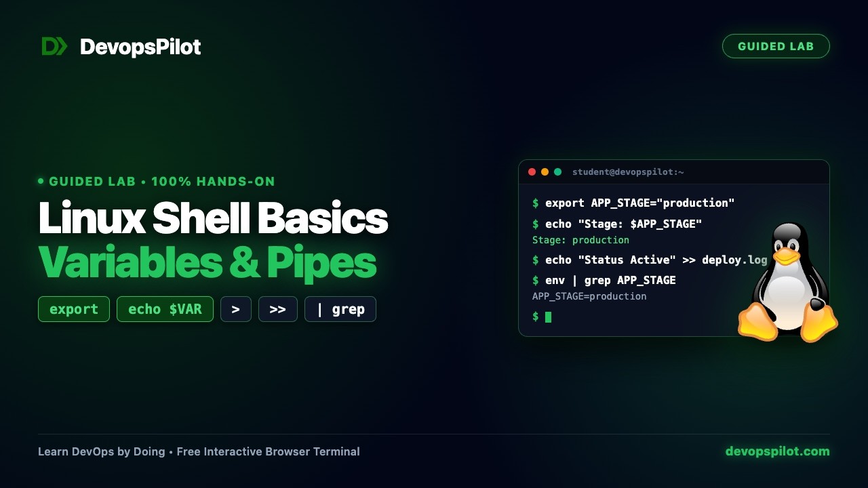
Task: Click the env | grep APP_STAGE line
Action: coord(604,280)
